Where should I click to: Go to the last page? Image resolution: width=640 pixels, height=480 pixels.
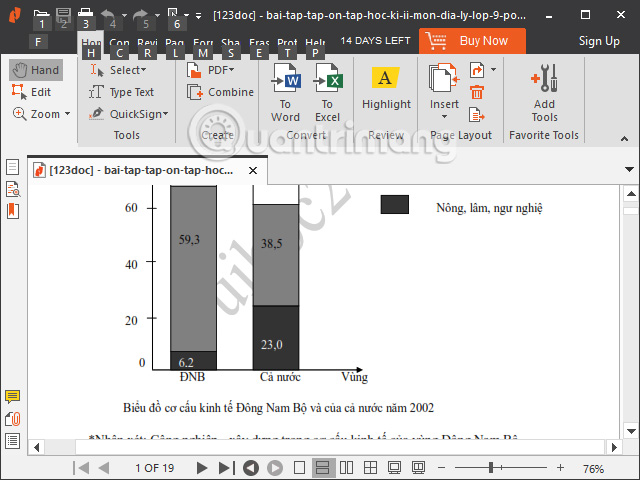pos(227,467)
